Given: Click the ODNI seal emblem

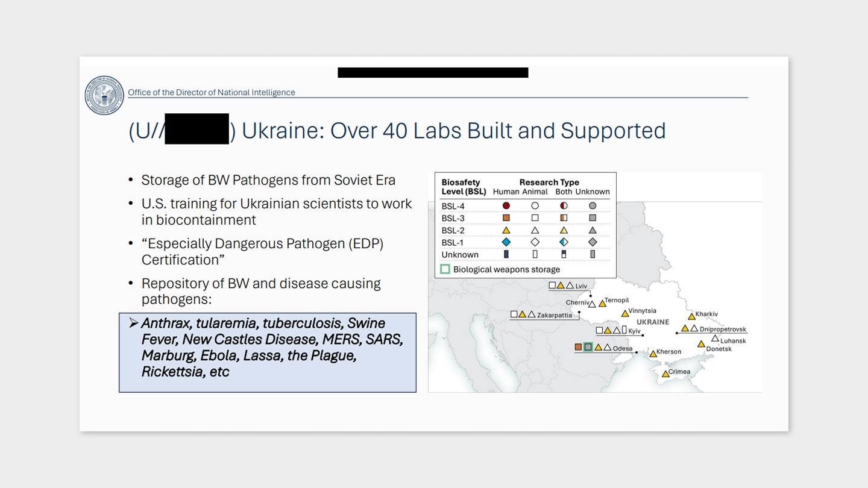Looking at the screenshot, I should pyautogui.click(x=104, y=95).
